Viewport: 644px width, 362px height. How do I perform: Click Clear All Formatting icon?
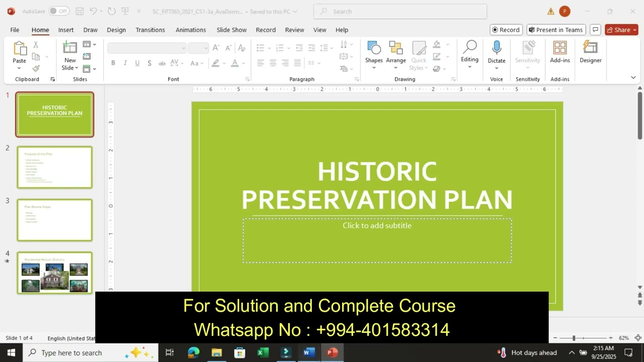242,48
